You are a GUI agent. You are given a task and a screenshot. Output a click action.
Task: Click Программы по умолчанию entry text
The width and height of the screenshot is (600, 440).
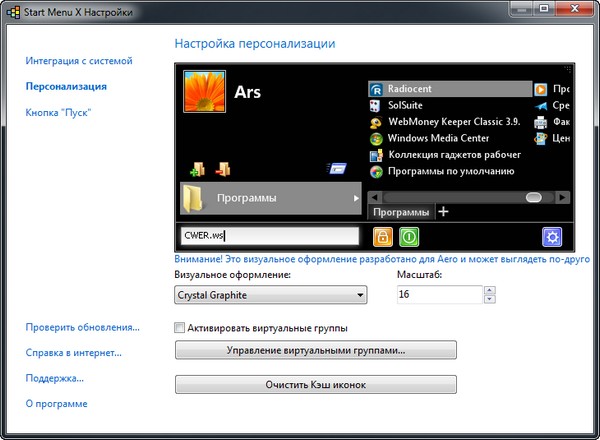(451, 171)
